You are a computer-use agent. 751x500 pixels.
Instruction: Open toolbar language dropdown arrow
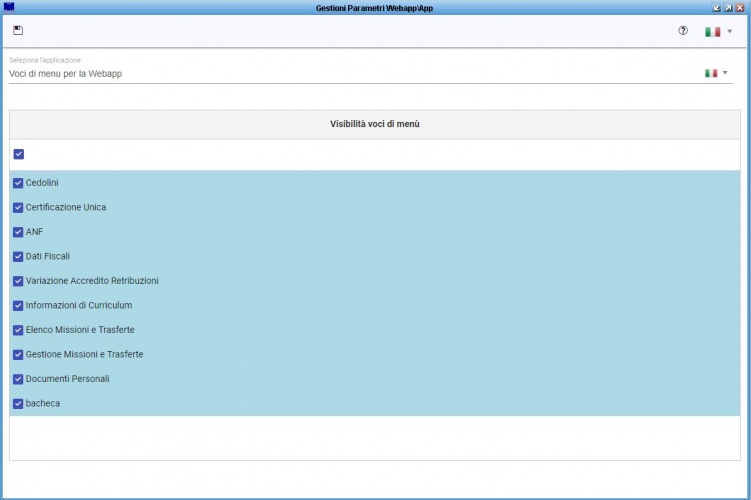tap(729, 32)
